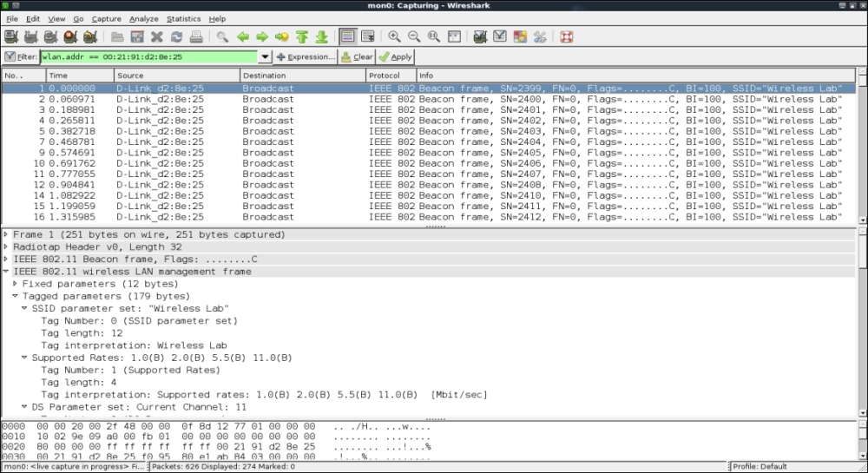868x473 pixels.
Task: Sort by the Destination column header
Action: click(303, 76)
